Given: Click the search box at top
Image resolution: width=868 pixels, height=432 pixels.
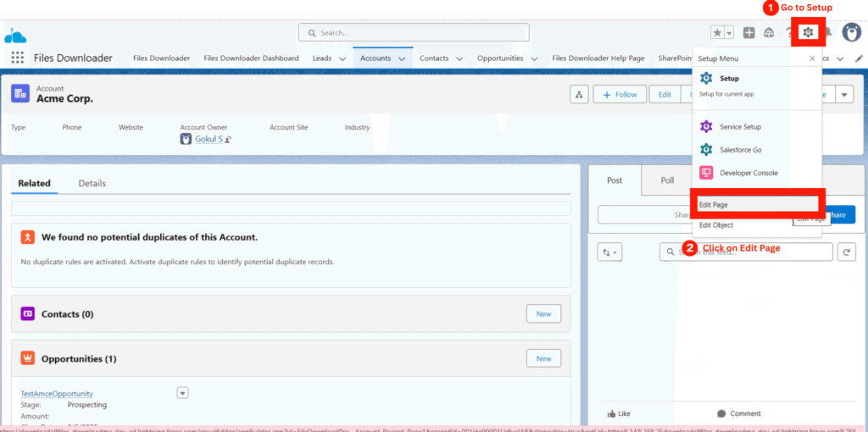Looking at the screenshot, I should click(414, 33).
